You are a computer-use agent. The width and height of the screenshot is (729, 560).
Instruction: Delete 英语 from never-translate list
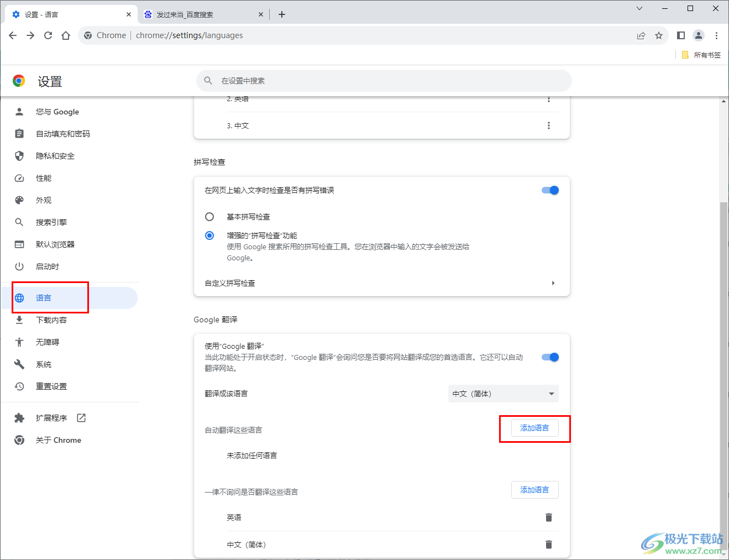pos(549,517)
